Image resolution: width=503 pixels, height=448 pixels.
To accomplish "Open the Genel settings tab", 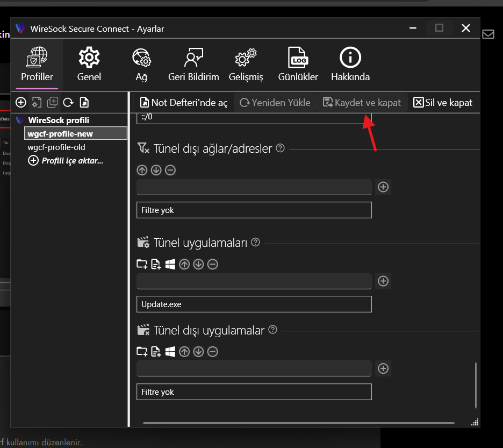I will point(89,65).
